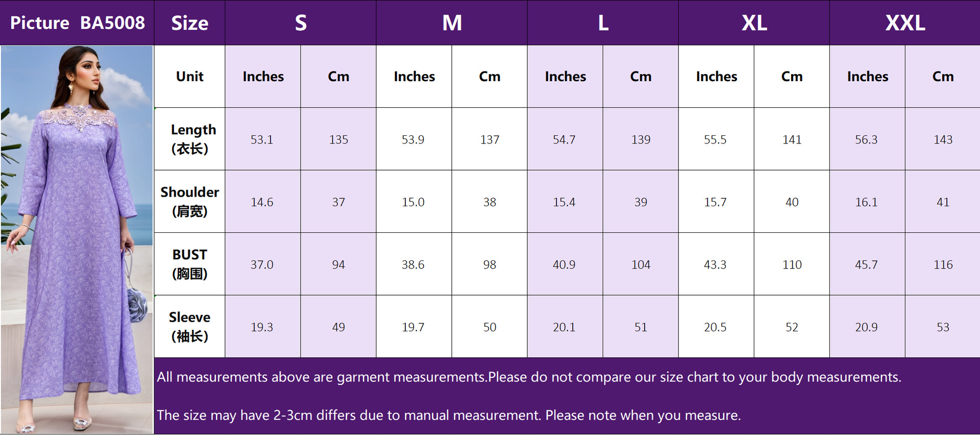Screen dimensions: 980x435
Task: Select the 143 length cm cell
Action: (x=943, y=139)
